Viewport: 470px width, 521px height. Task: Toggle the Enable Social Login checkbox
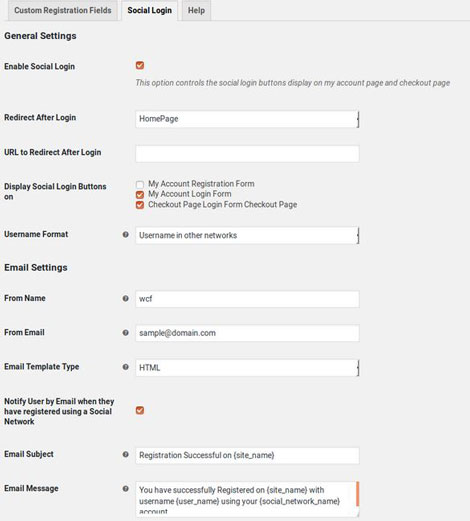140,65
